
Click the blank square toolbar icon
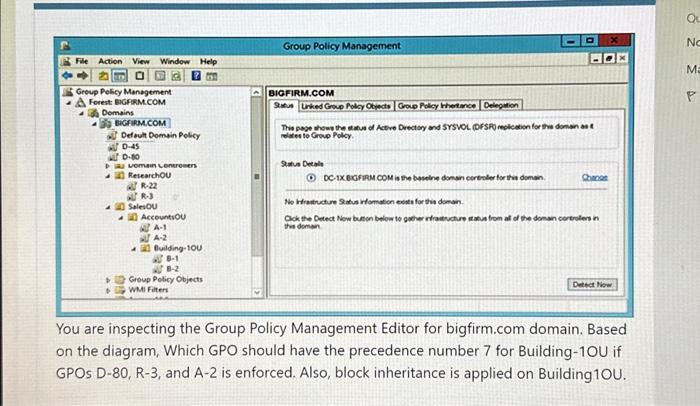tap(140, 75)
